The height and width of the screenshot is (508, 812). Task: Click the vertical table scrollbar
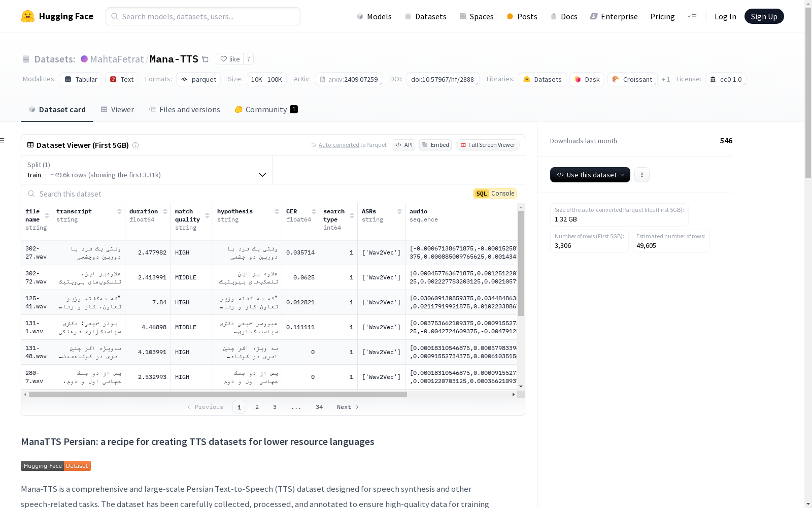pyautogui.click(x=521, y=263)
